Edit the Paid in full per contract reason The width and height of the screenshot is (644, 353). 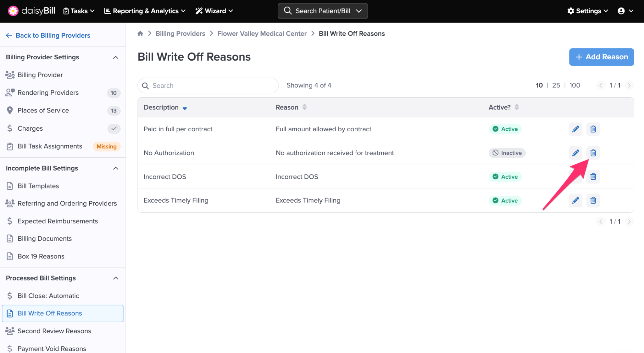click(x=575, y=129)
